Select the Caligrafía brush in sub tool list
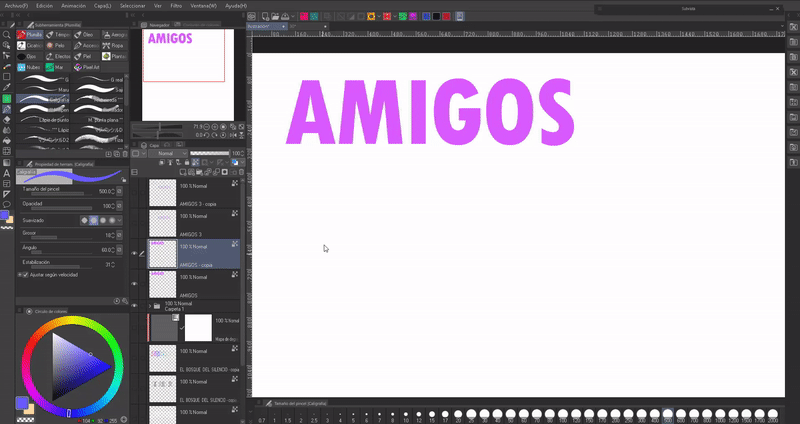The image size is (800, 424). pos(43,99)
